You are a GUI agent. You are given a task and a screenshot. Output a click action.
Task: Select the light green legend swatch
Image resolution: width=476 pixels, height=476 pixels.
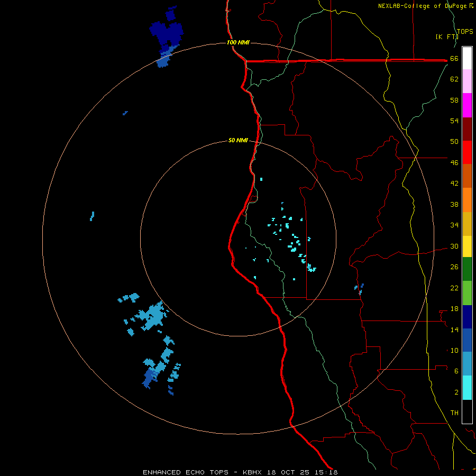pyautogui.click(x=467, y=293)
